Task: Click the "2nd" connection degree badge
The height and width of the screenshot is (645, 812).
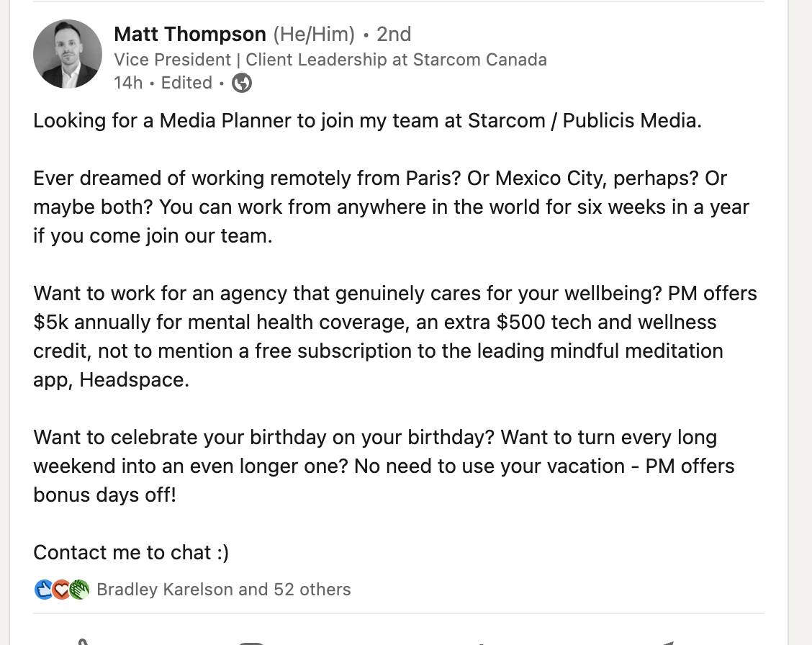Action: (394, 34)
